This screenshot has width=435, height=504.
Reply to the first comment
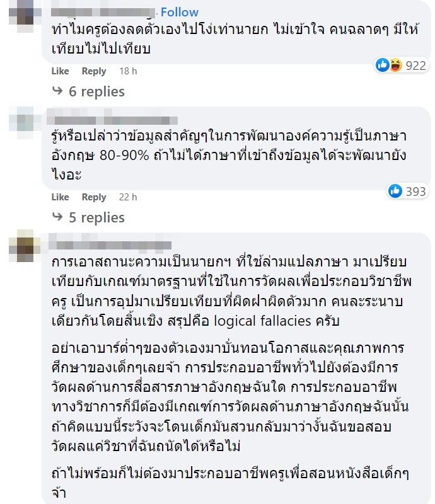[x=93, y=71]
